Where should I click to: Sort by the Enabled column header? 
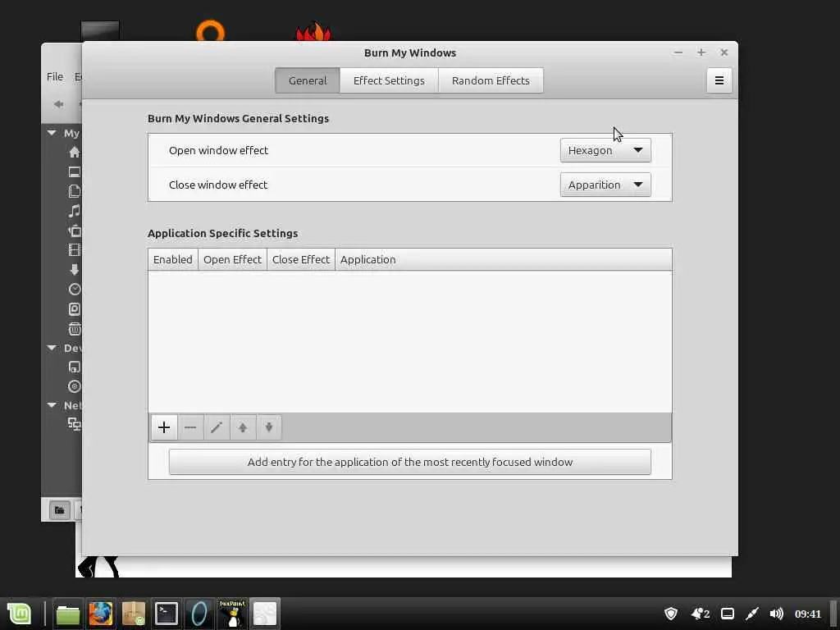pos(173,259)
